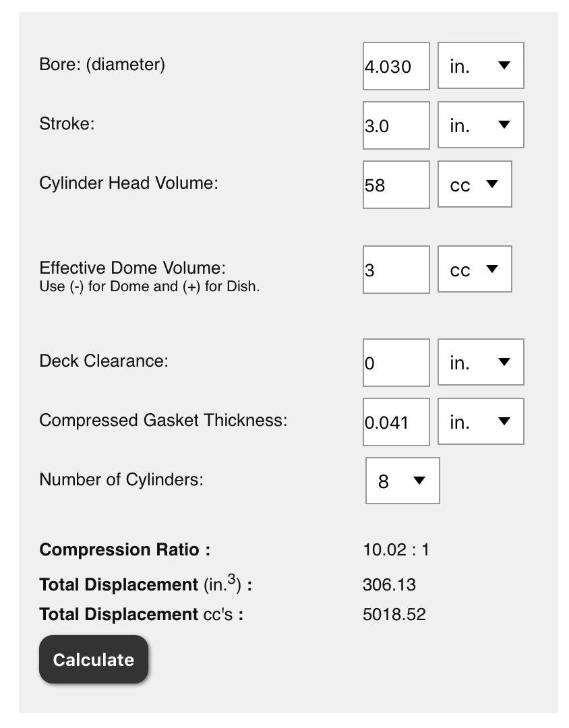
Task: Open the Gasket Thickness unit dropdown
Action: (x=481, y=421)
